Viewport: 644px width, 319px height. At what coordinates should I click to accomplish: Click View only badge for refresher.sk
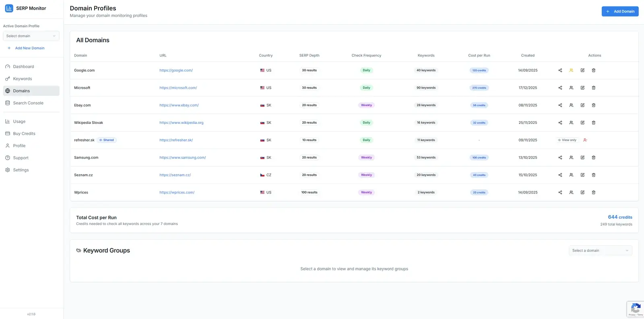coord(567,140)
